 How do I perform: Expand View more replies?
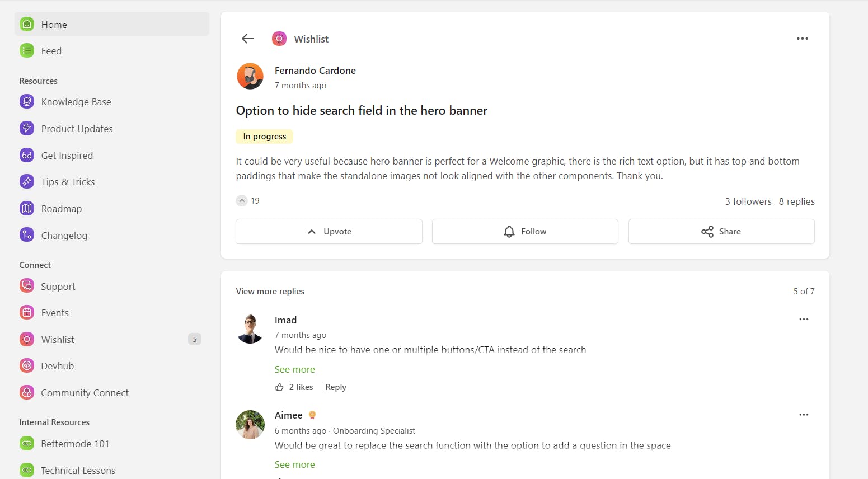click(x=270, y=292)
